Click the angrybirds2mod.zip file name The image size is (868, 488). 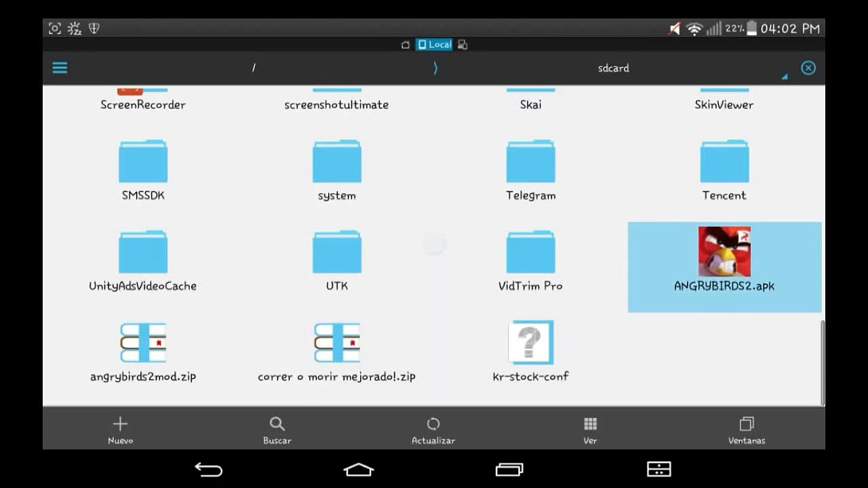pos(143,376)
